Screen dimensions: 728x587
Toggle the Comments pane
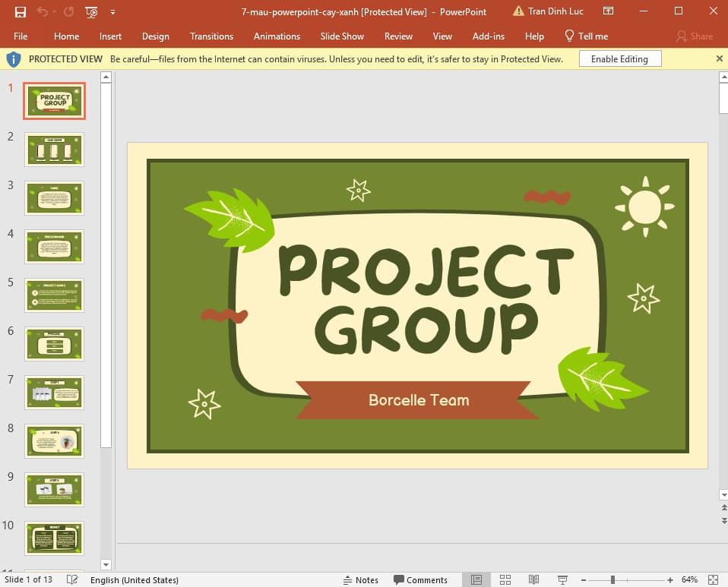click(421, 579)
